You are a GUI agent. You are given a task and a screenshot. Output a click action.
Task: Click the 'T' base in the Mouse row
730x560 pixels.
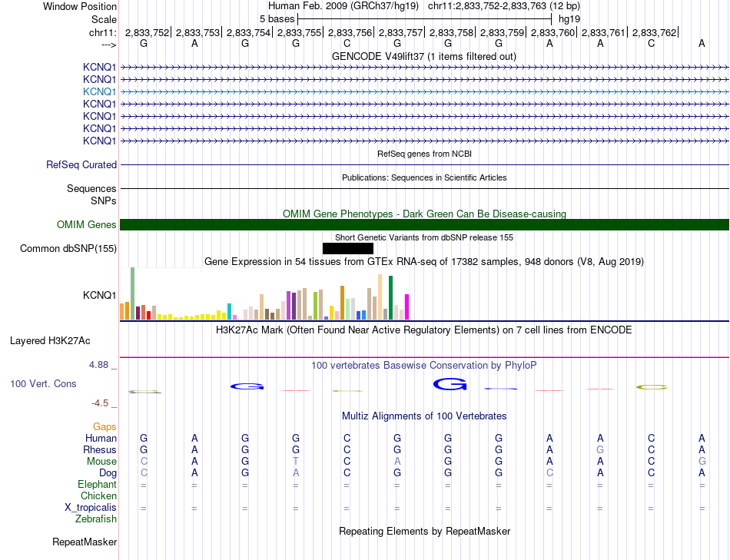(x=296, y=462)
